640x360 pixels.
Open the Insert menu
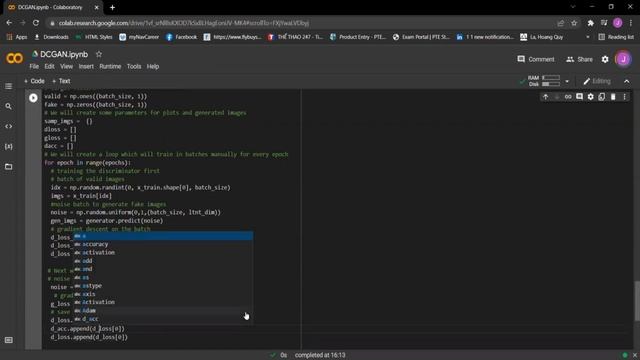86,67
